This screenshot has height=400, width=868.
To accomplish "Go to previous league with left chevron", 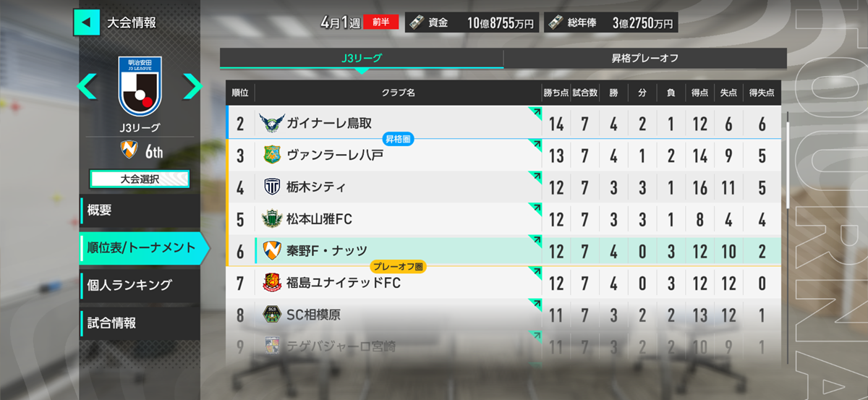I will pyautogui.click(x=87, y=87).
